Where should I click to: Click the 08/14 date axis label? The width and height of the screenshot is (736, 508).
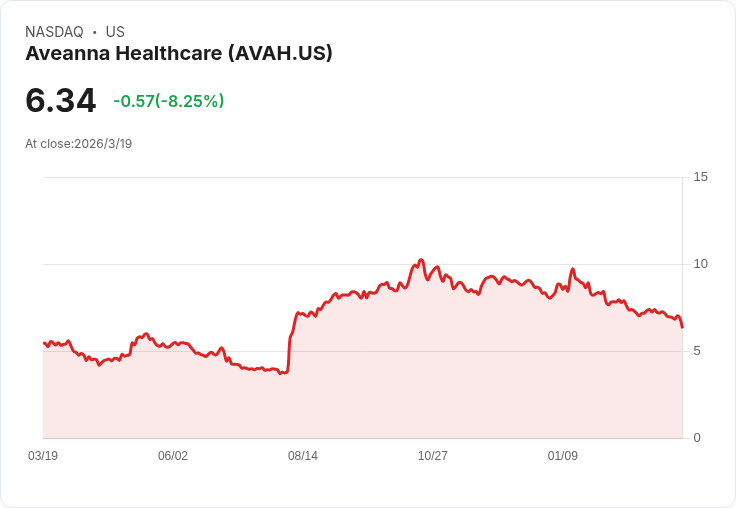tap(303, 455)
